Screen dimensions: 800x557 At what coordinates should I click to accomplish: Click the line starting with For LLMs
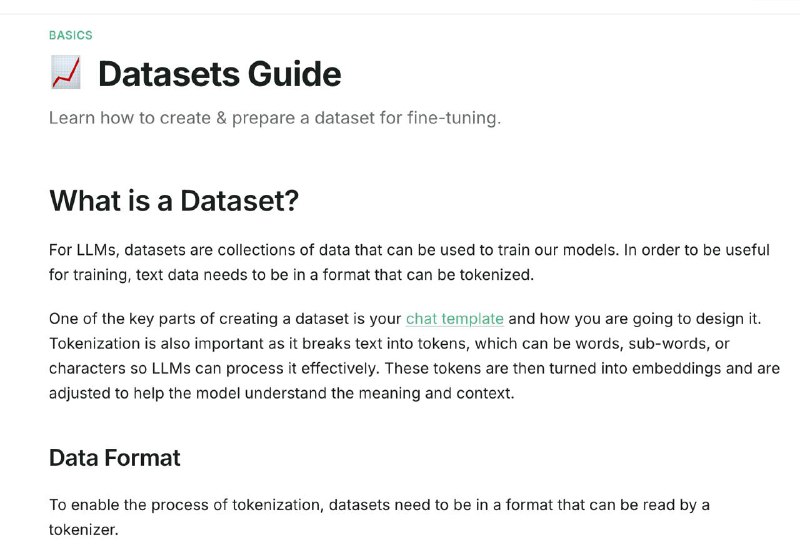point(409,250)
